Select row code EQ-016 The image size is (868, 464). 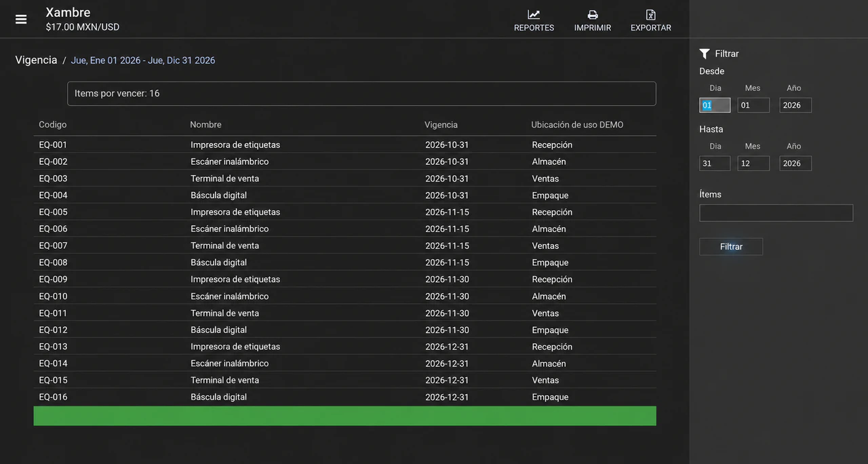click(53, 397)
